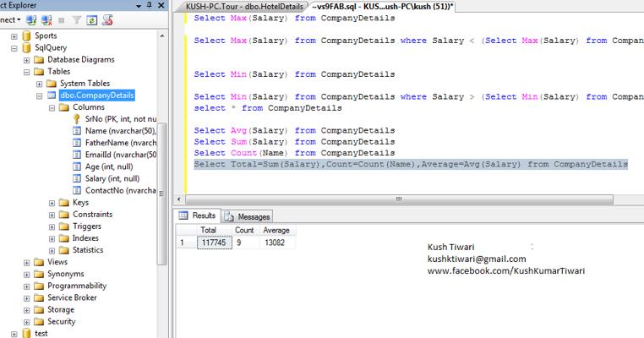Click the Messages tab icon
The width and height of the screenshot is (644, 338).
tap(229, 217)
